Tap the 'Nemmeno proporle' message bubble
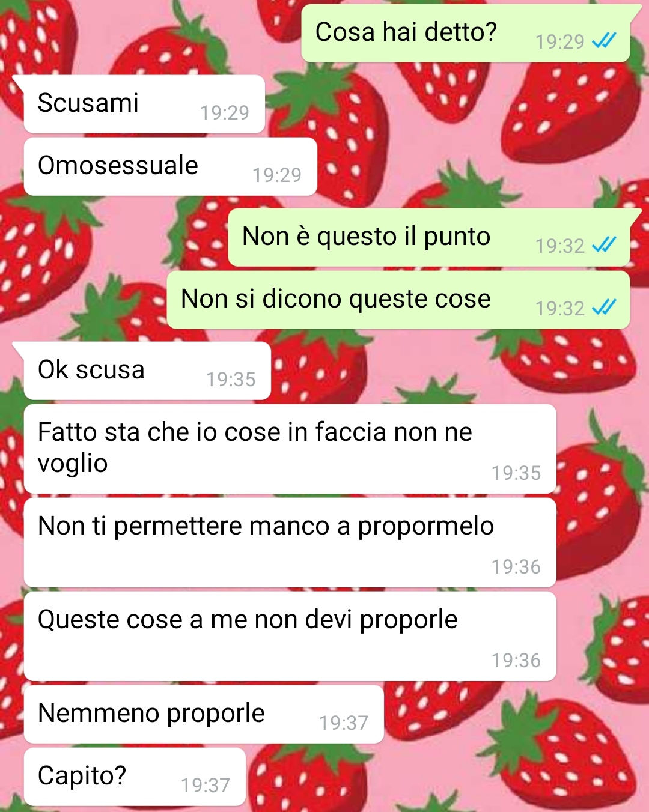The image size is (649, 812). click(204, 715)
